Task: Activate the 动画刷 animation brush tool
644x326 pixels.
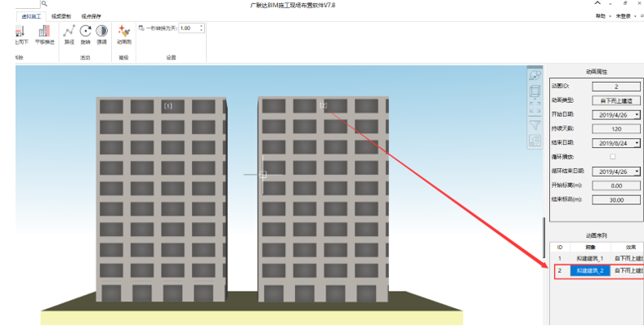Action: pos(124,34)
